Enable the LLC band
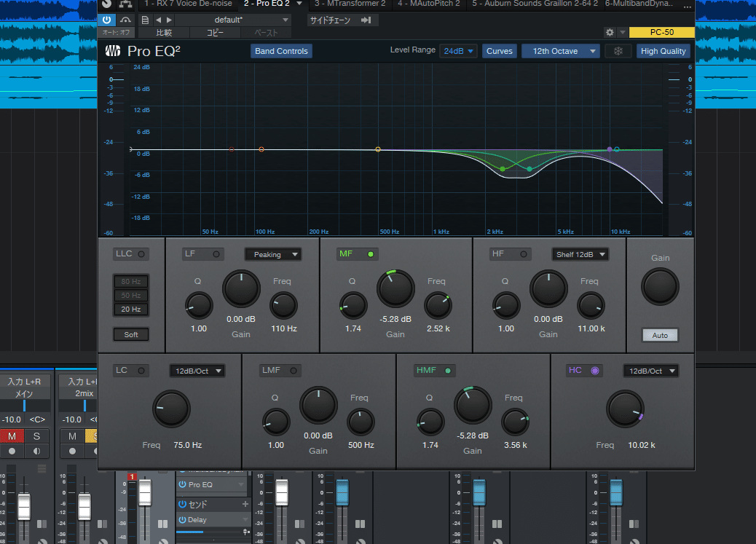The height and width of the screenshot is (544, 756). point(141,254)
